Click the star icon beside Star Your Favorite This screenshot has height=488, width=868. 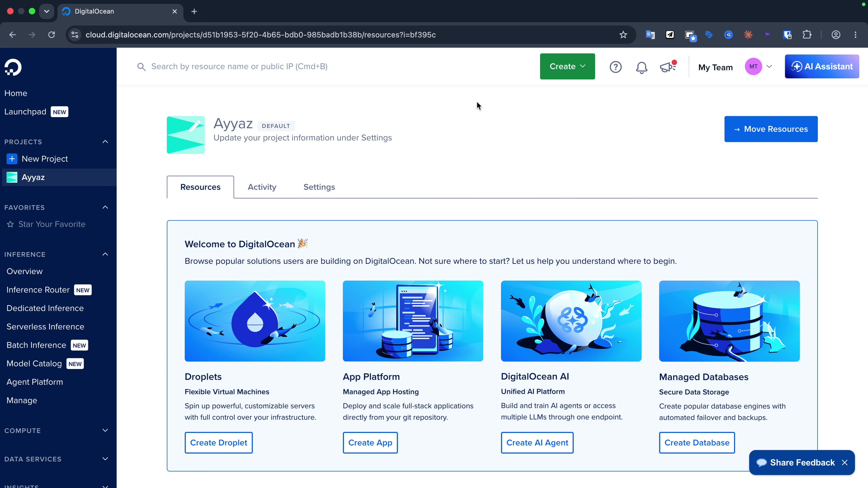(x=11, y=224)
